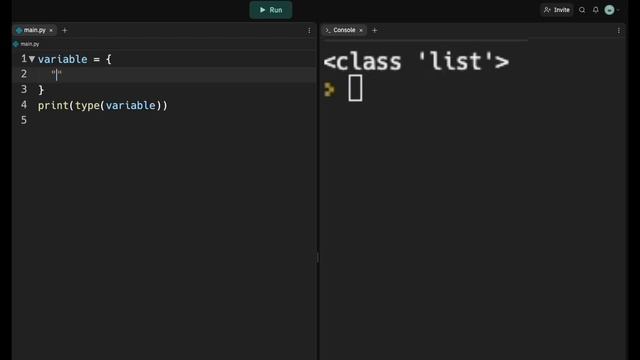Close the Console tab
The image size is (640, 360).
click(x=361, y=30)
